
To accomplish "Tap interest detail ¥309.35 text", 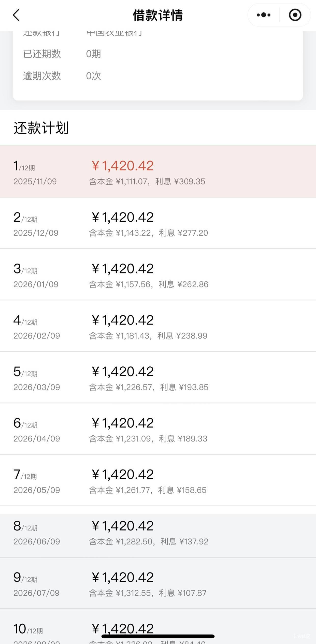I will click(189, 181).
